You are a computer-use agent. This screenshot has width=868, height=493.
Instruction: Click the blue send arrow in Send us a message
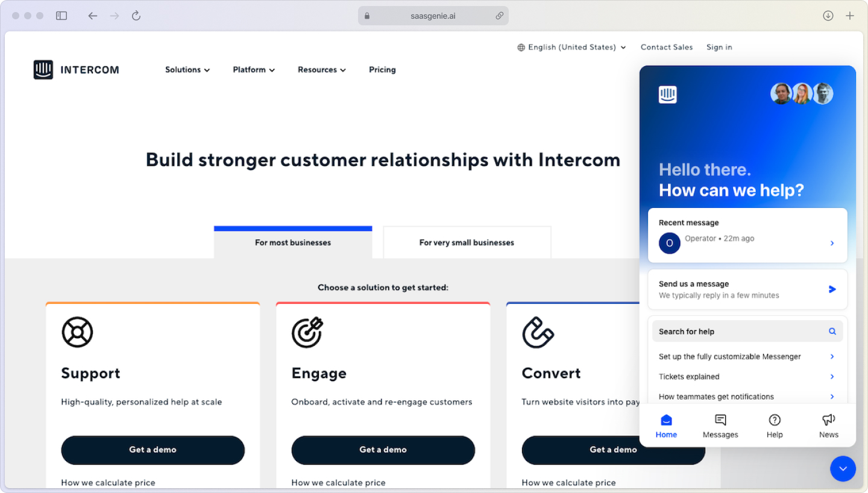tap(833, 289)
